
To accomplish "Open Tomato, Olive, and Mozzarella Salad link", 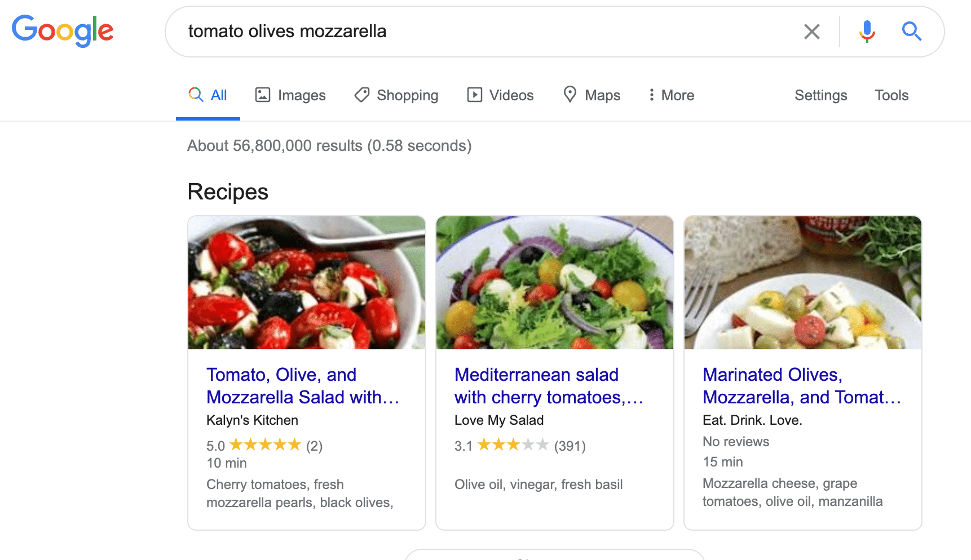I will click(303, 386).
